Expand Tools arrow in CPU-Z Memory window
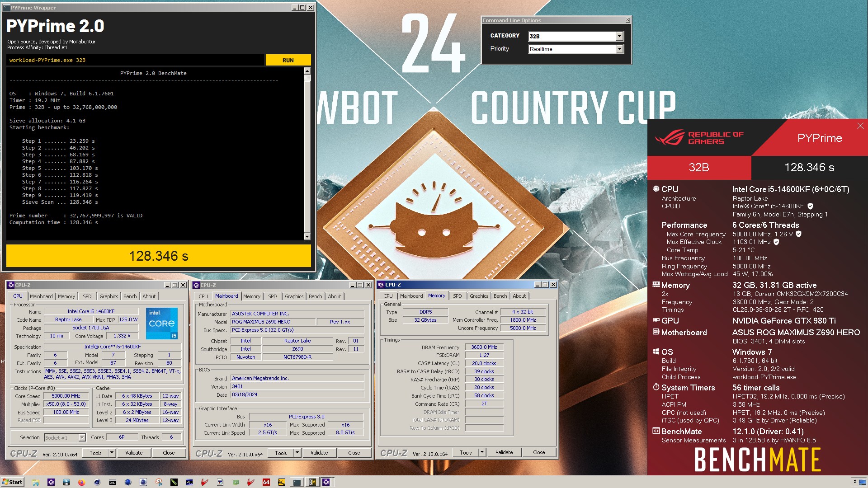868x488 pixels. pos(482,452)
